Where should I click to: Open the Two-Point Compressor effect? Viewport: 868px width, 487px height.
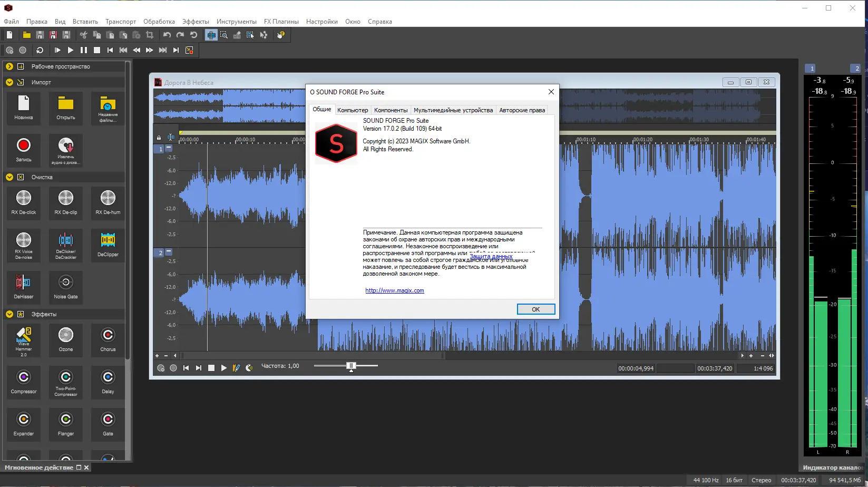(65, 382)
